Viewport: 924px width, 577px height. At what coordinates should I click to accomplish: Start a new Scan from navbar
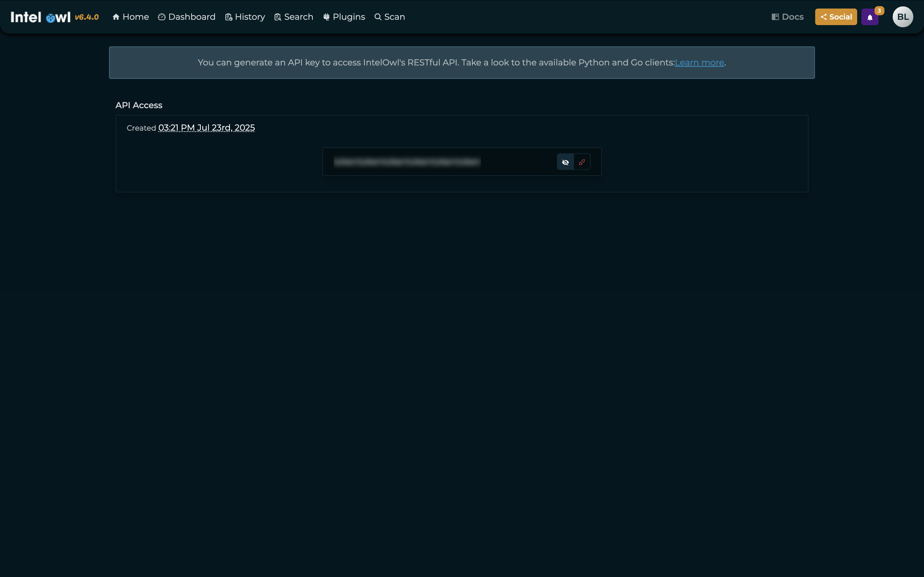click(390, 17)
